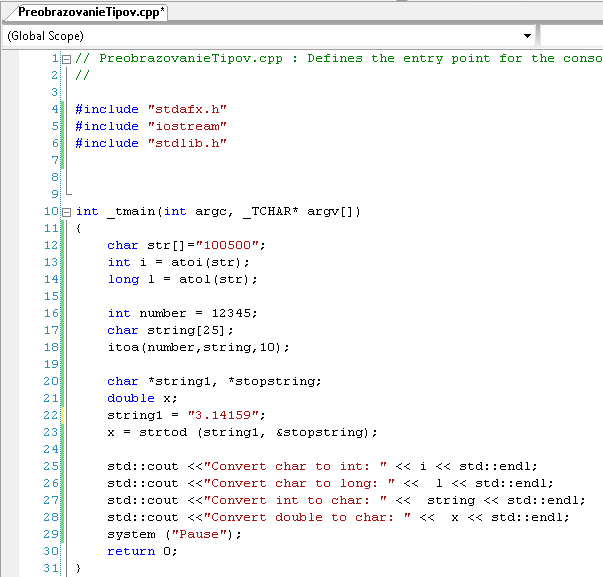This screenshot has height=577, width=603.
Task: Click the #include "stdlib.h" line
Action: pos(151,143)
